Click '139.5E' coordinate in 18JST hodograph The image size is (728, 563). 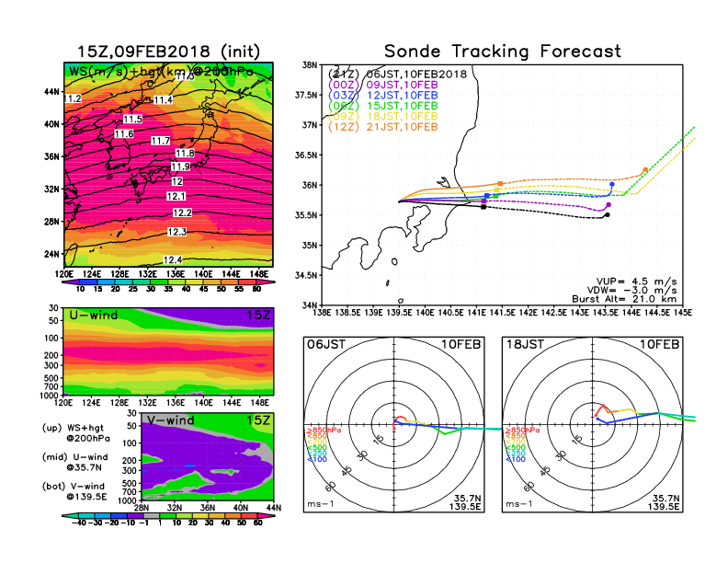[664, 506]
